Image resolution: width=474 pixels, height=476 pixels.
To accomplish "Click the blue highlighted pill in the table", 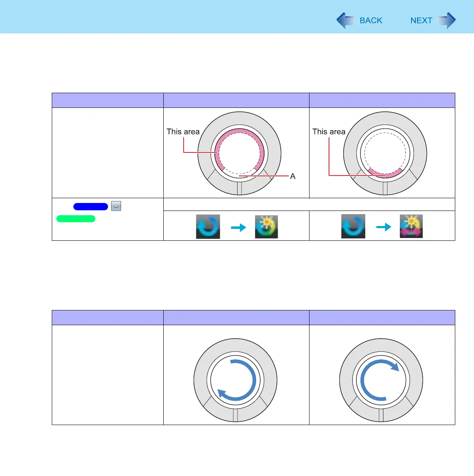I will (90, 207).
